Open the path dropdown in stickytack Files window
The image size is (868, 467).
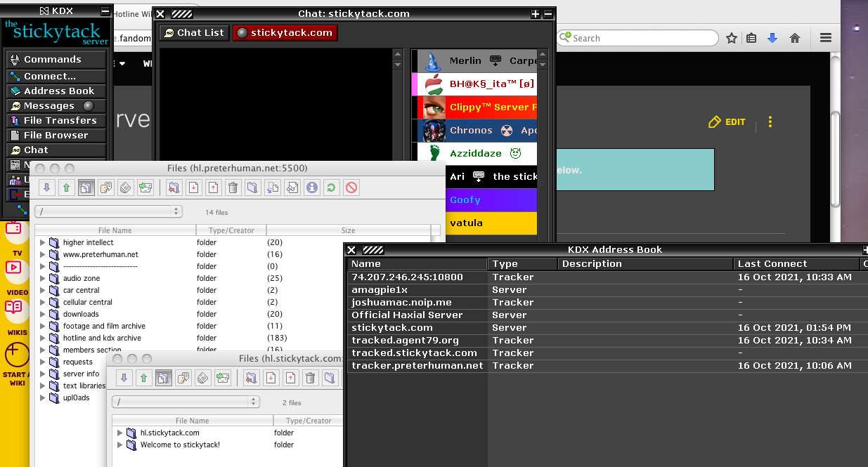[x=186, y=402]
